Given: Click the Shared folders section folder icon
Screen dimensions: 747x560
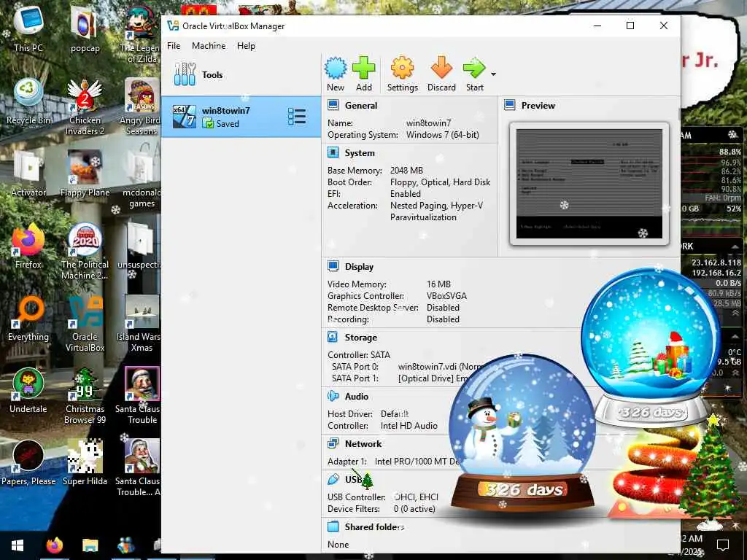Looking at the screenshot, I should [333, 526].
